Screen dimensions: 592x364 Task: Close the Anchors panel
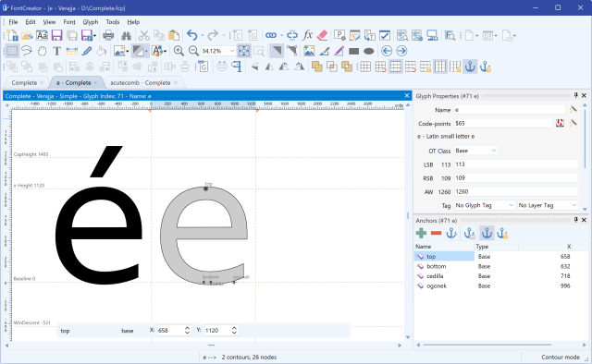(584, 220)
